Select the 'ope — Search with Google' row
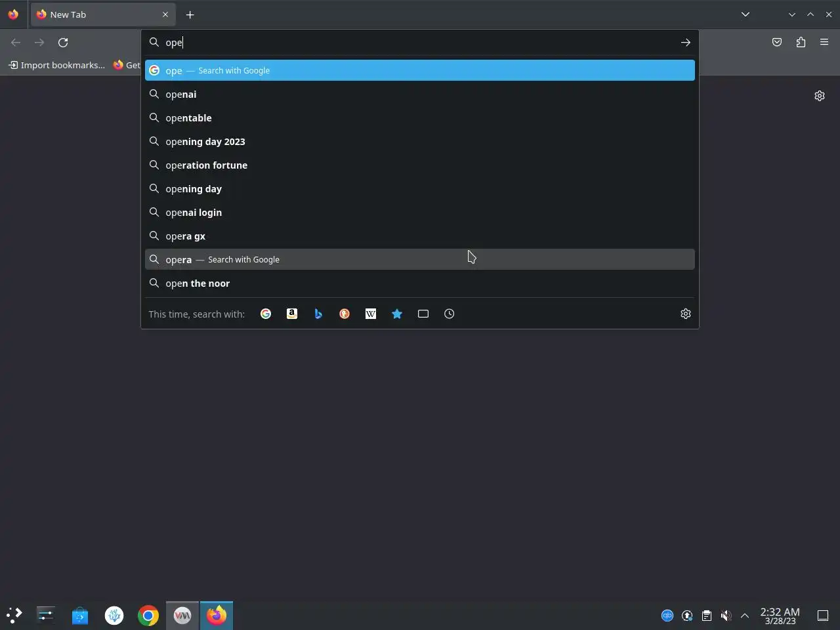This screenshot has width=840, height=630. coord(420,70)
